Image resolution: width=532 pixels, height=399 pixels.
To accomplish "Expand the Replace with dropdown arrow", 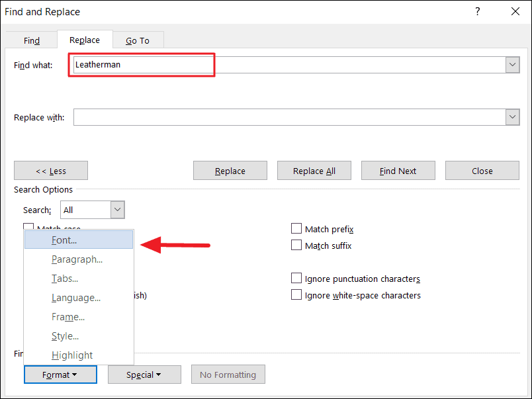I will (x=511, y=117).
